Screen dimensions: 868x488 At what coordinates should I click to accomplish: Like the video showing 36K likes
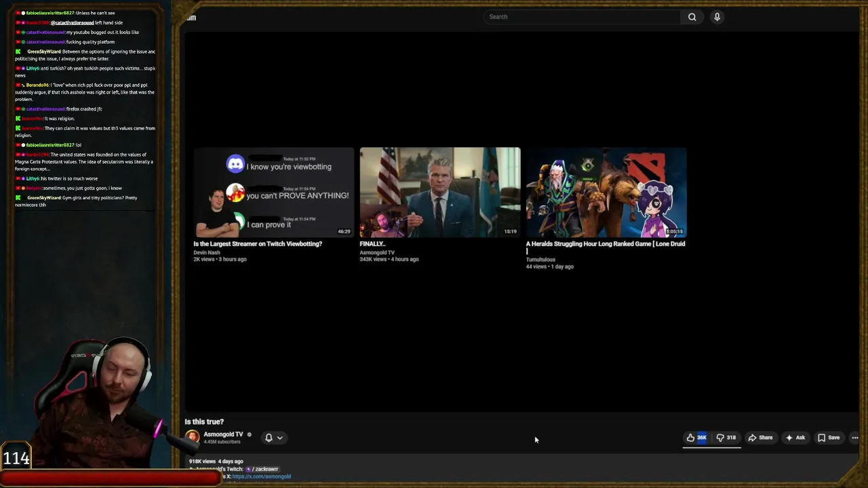[696, 438]
